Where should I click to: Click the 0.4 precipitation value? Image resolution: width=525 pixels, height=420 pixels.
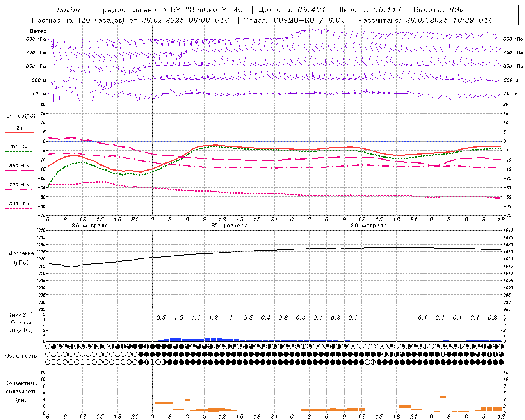click(266, 317)
